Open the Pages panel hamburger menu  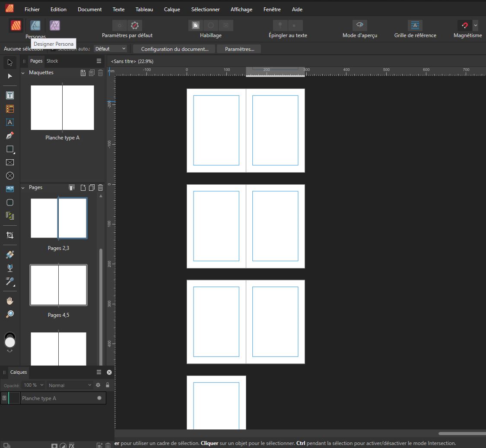point(99,61)
